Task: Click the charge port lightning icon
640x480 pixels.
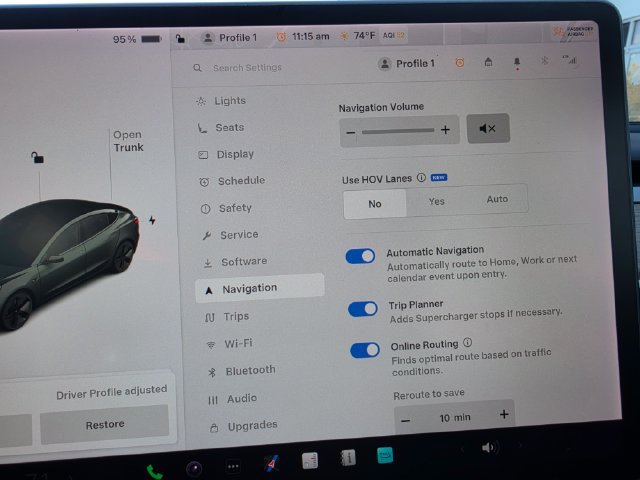Action: [152, 220]
